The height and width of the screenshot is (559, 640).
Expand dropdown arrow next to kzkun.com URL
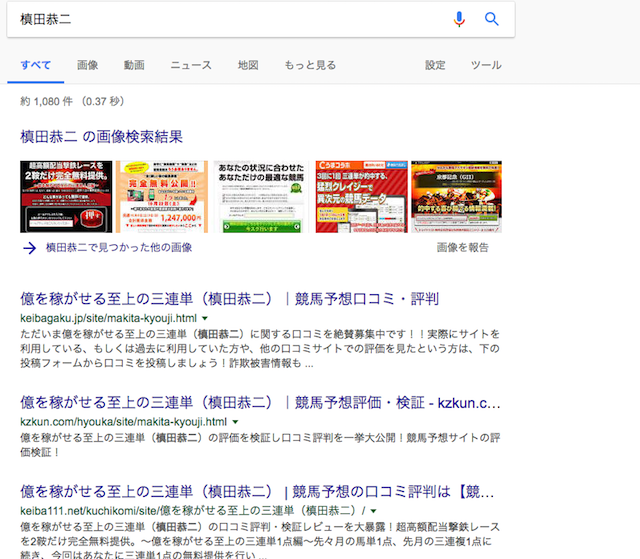coord(235,422)
